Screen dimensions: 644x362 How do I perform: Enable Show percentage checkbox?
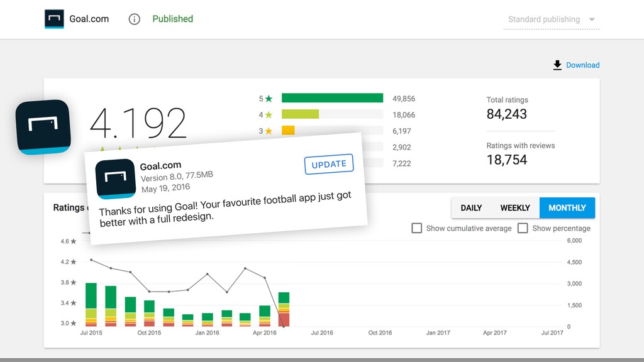pyautogui.click(x=523, y=228)
